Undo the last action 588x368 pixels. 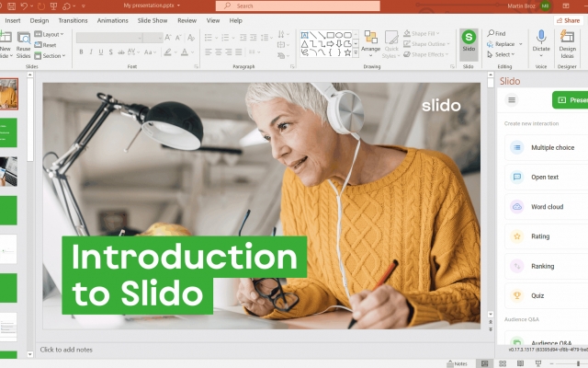click(x=24, y=6)
